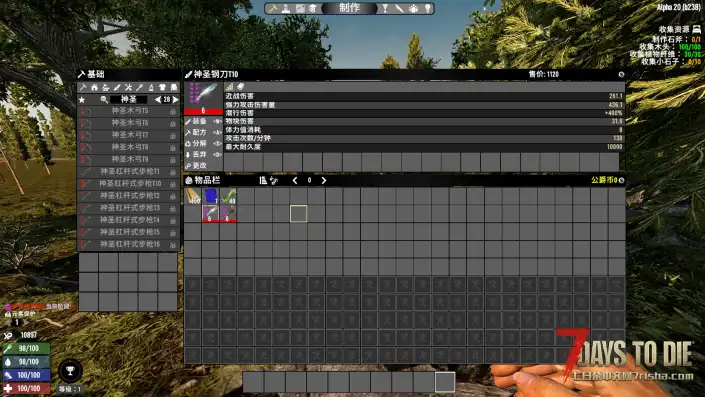Click the sort inventory icon beside 物品栏
Screen dimensions: 705x397
click(263, 180)
